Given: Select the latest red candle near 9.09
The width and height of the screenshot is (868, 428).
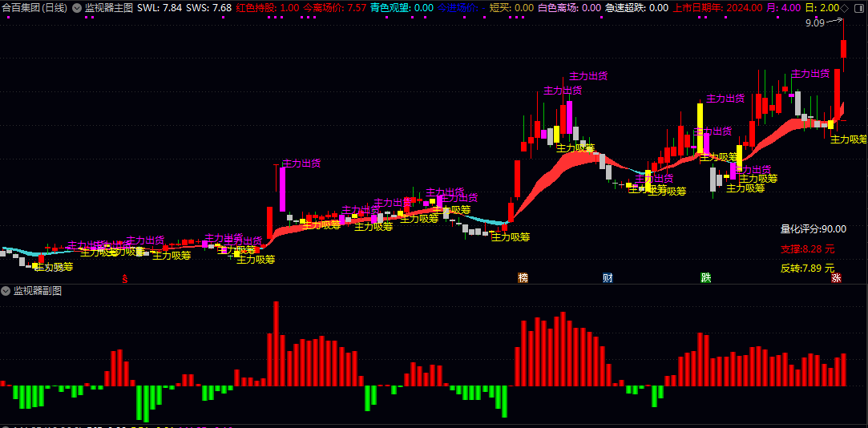Looking at the screenshot, I should (x=844, y=47).
